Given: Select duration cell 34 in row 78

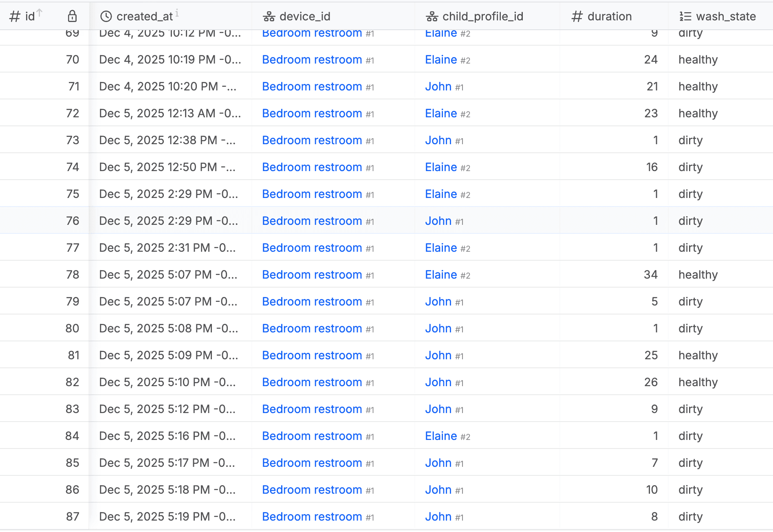Looking at the screenshot, I should [614, 275].
